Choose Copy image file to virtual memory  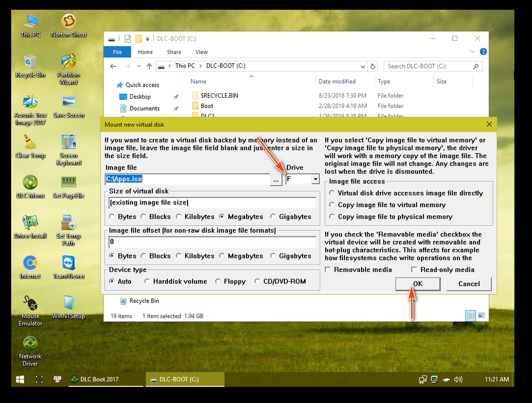(387, 205)
